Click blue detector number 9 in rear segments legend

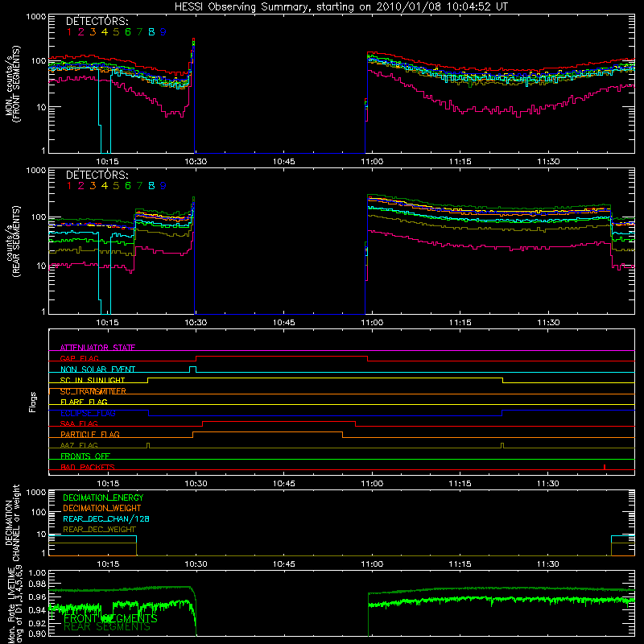163,186
